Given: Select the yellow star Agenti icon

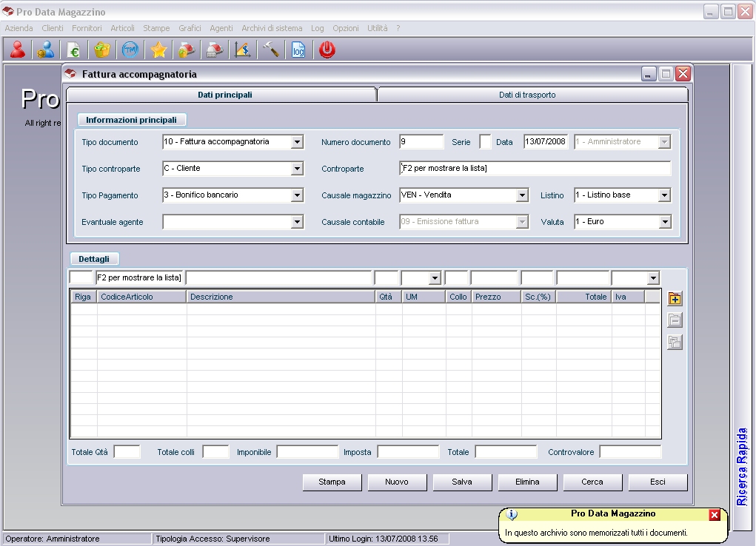Looking at the screenshot, I should point(158,50).
